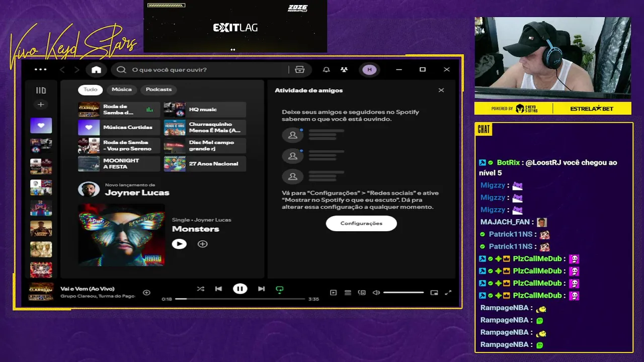Skip to next track
Viewport: 644px width, 362px height.
(261, 289)
